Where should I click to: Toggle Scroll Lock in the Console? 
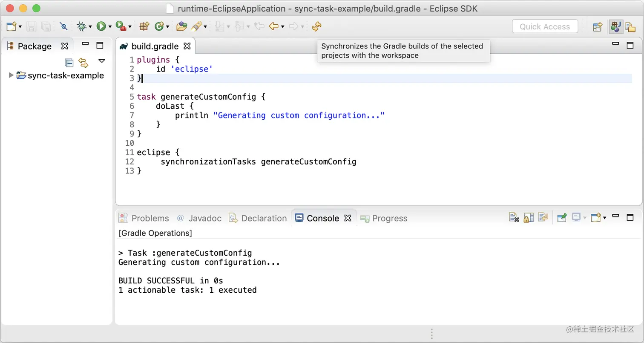[529, 218]
